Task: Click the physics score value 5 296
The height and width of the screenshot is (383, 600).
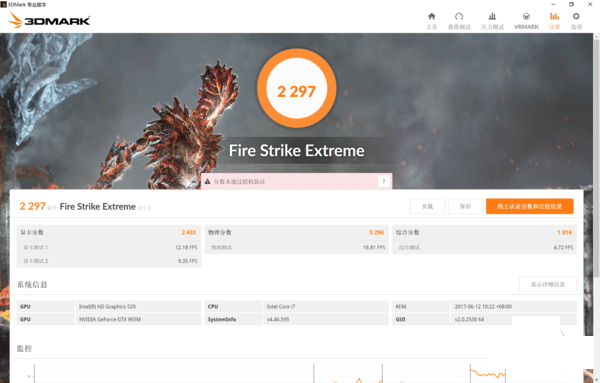Action: tap(377, 232)
